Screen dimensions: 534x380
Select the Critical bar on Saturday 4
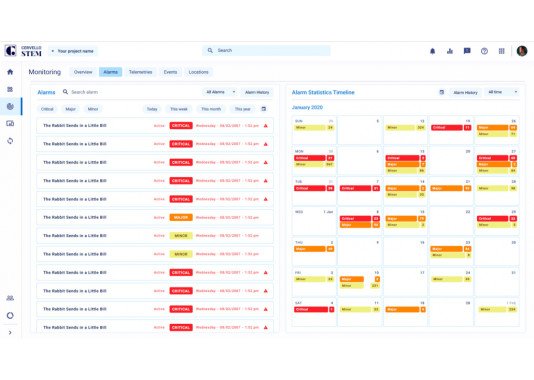pos(314,310)
